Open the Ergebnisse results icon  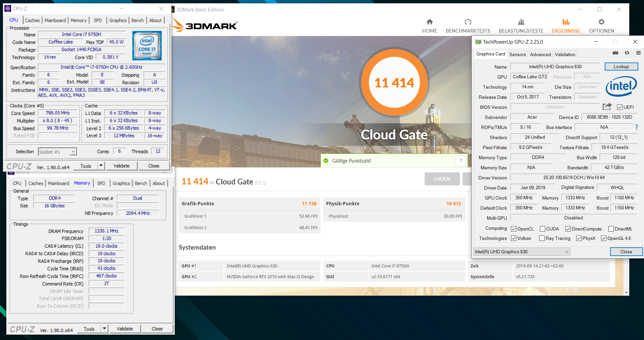point(566,22)
